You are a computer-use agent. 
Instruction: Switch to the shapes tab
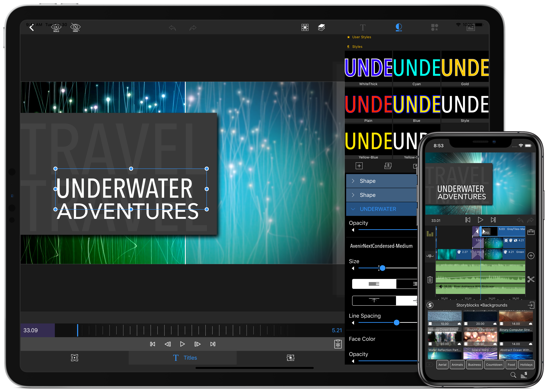click(x=435, y=28)
